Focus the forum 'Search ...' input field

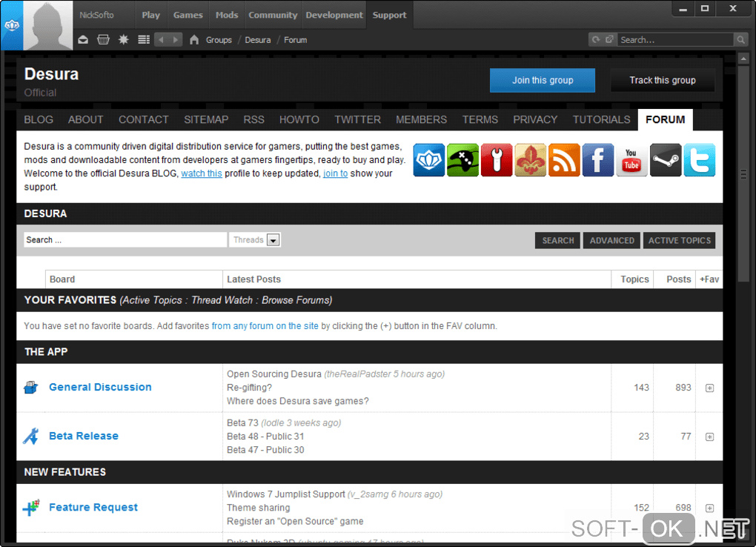[x=125, y=239]
